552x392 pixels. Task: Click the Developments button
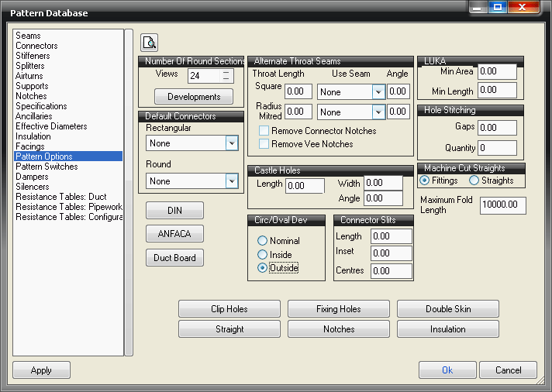click(x=194, y=96)
